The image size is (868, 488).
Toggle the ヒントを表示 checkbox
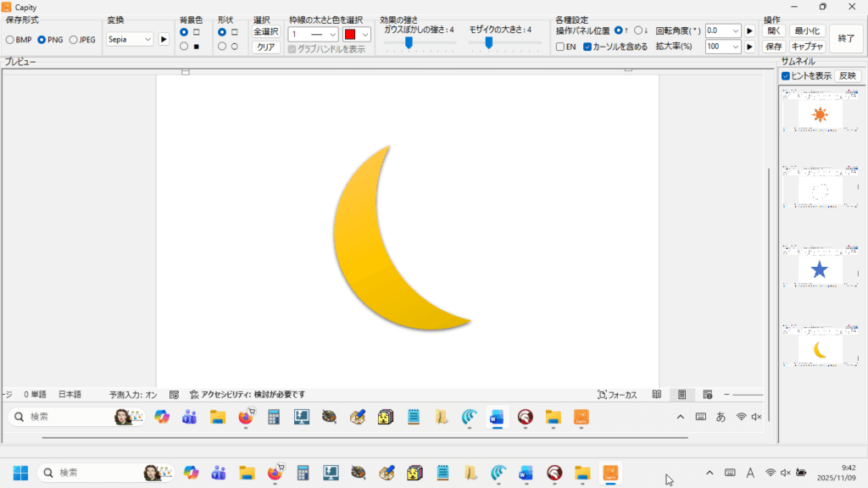(786, 76)
